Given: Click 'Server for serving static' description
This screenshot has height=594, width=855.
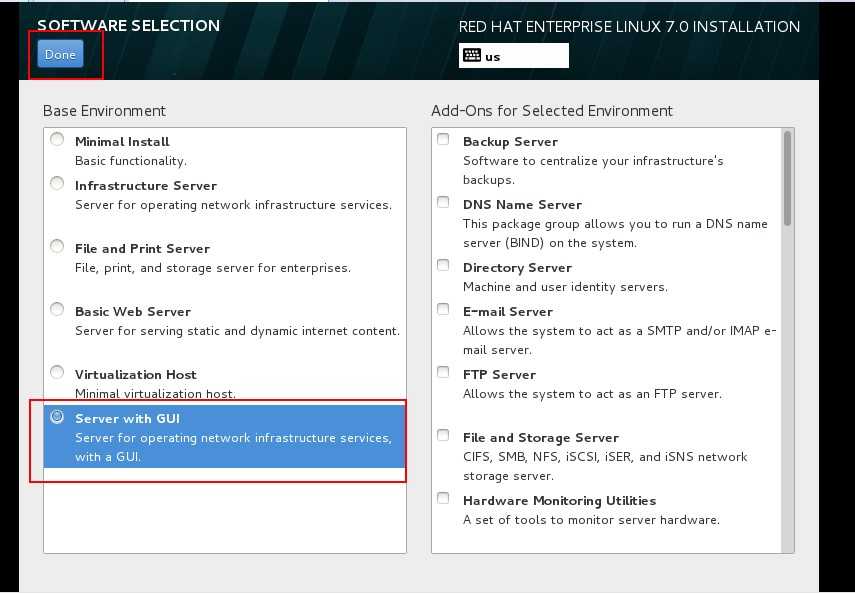Looking at the screenshot, I should click(x=237, y=331).
